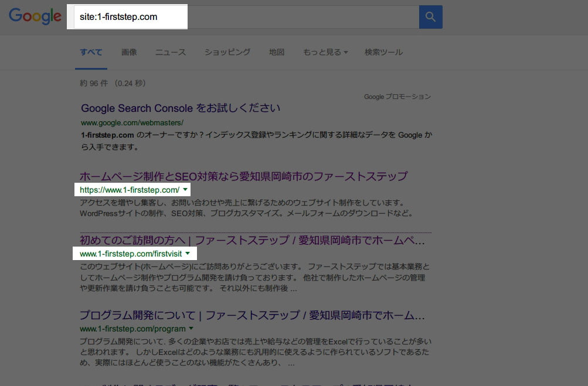Image resolution: width=588 pixels, height=386 pixels.
Task: Click the www.1-firststep.com/firstvisit URL text
Action: 131,254
